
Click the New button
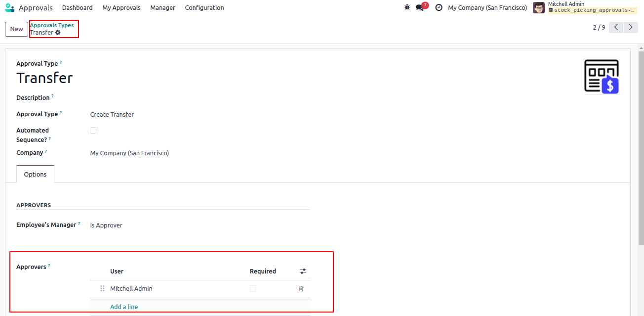point(17,29)
